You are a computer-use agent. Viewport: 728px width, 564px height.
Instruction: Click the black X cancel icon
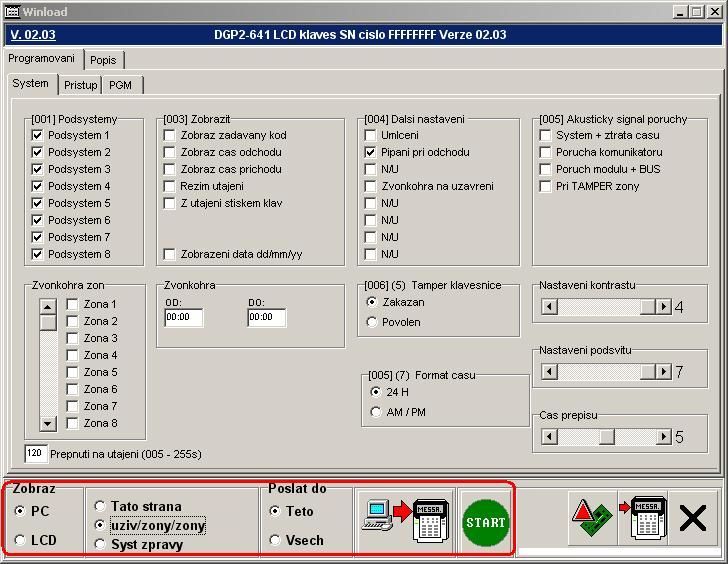(x=693, y=519)
